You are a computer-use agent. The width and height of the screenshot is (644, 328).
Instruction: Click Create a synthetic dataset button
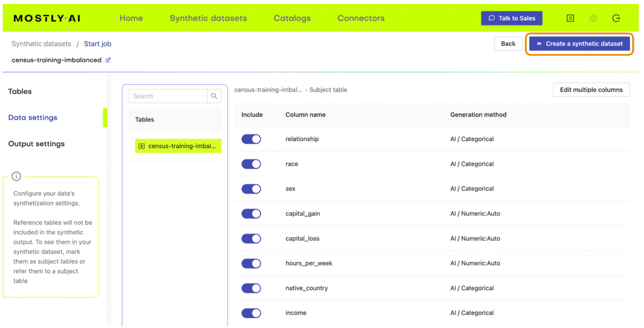pyautogui.click(x=579, y=43)
